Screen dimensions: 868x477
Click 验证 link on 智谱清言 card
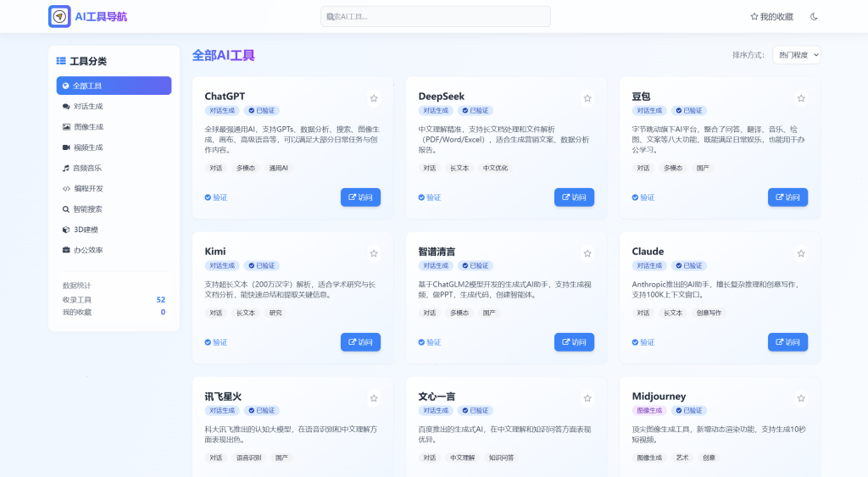point(430,342)
